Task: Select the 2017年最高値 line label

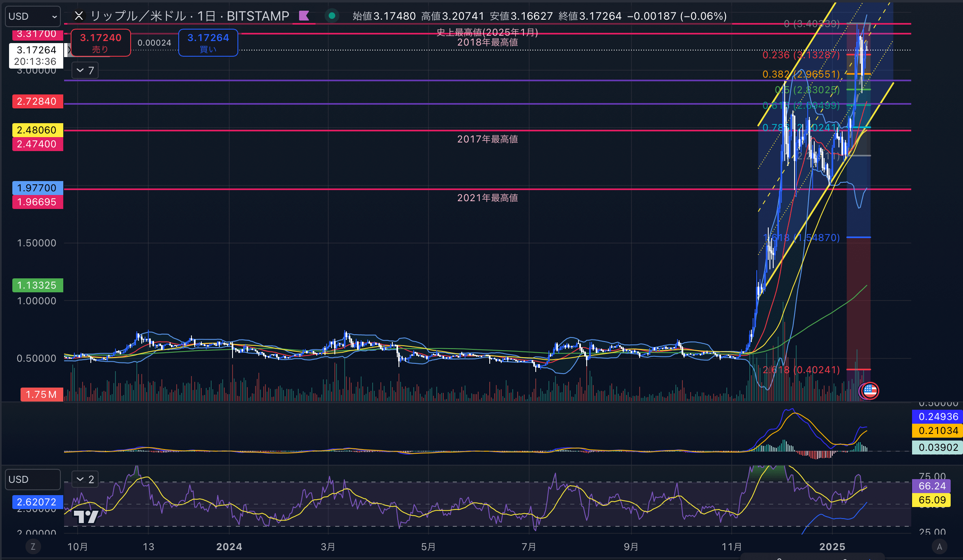Action: [487, 139]
